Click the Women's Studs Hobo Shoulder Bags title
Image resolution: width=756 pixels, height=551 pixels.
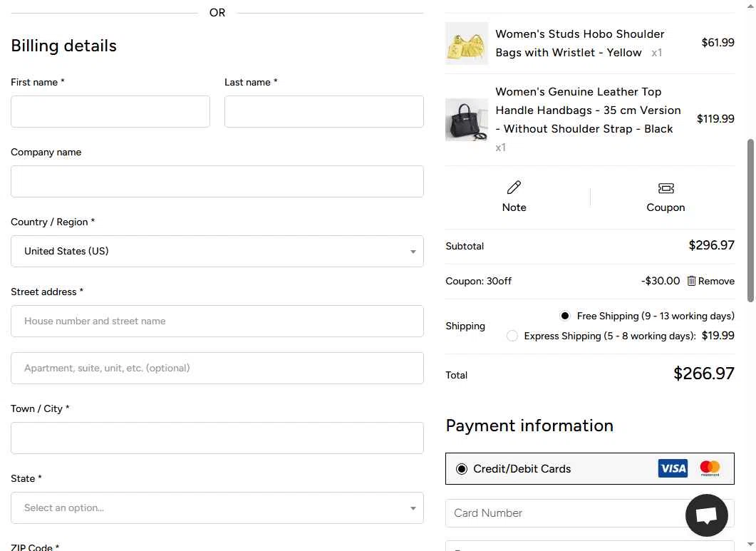(580, 43)
